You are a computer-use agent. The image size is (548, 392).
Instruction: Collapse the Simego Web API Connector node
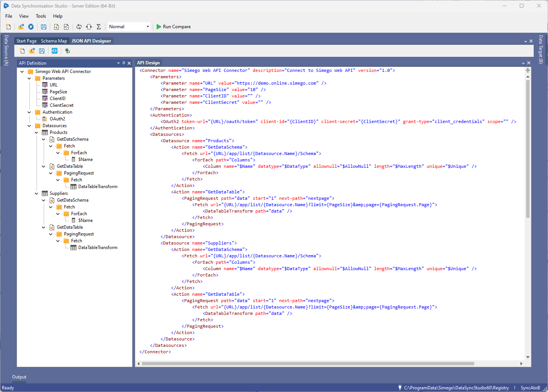coord(22,71)
